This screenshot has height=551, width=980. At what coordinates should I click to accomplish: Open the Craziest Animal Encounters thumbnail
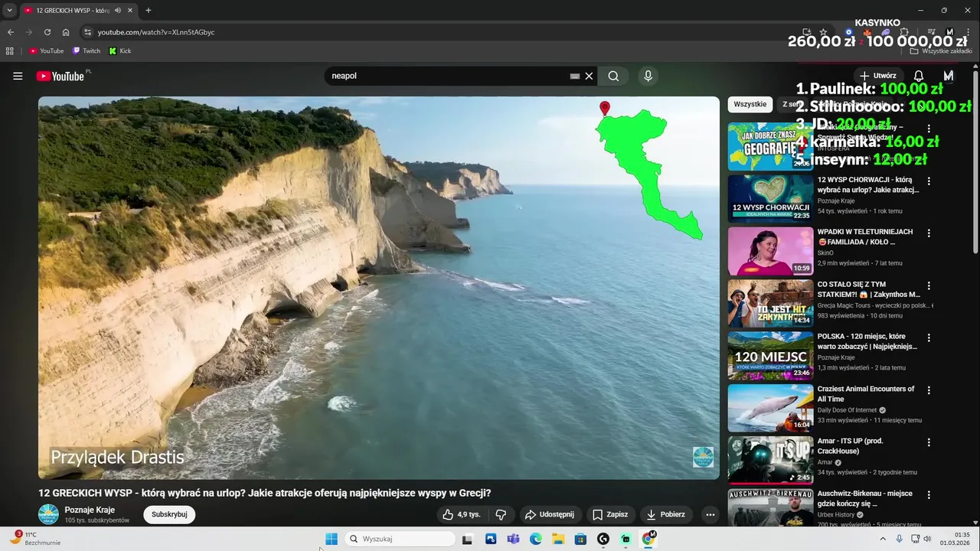pos(770,409)
